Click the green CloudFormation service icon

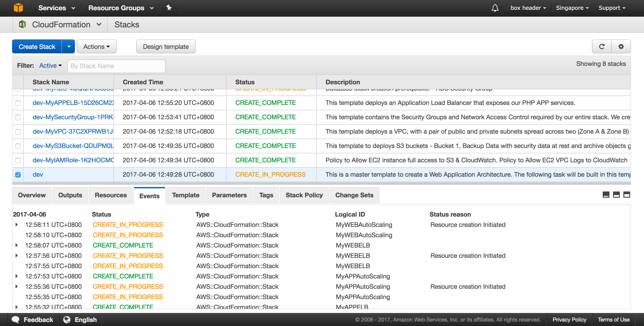click(22, 24)
